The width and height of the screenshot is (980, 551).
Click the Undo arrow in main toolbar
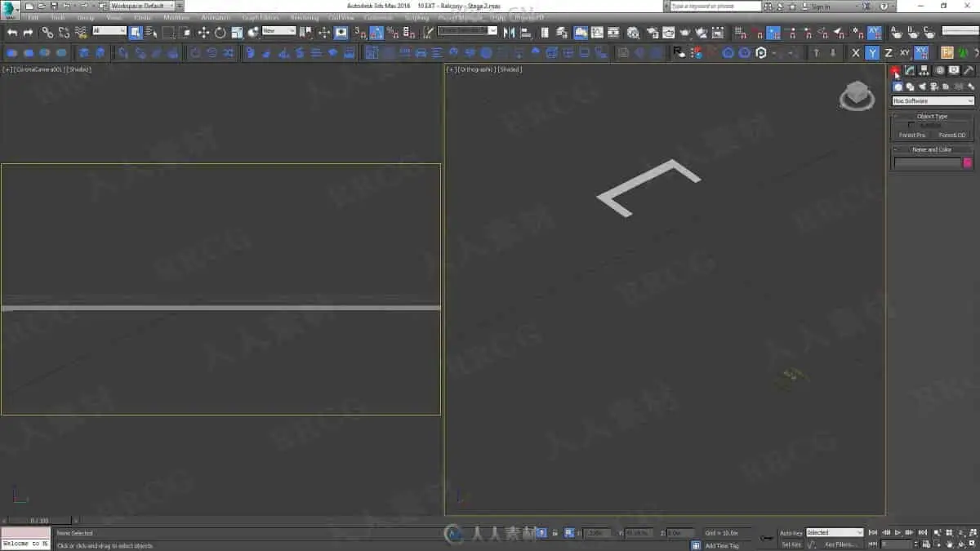click(12, 33)
